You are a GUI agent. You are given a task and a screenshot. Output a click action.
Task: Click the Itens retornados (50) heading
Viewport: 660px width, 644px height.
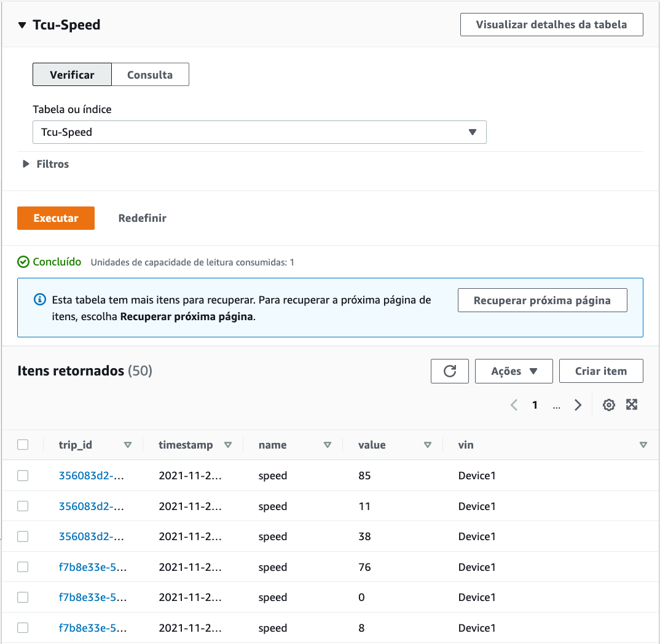click(85, 371)
